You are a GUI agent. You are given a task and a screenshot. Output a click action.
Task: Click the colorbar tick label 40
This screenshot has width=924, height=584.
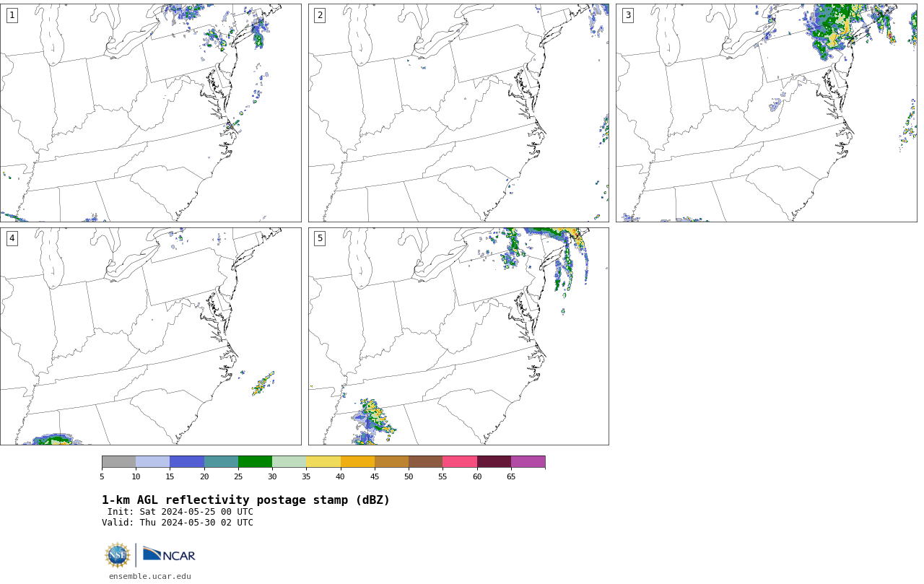pyautogui.click(x=341, y=476)
